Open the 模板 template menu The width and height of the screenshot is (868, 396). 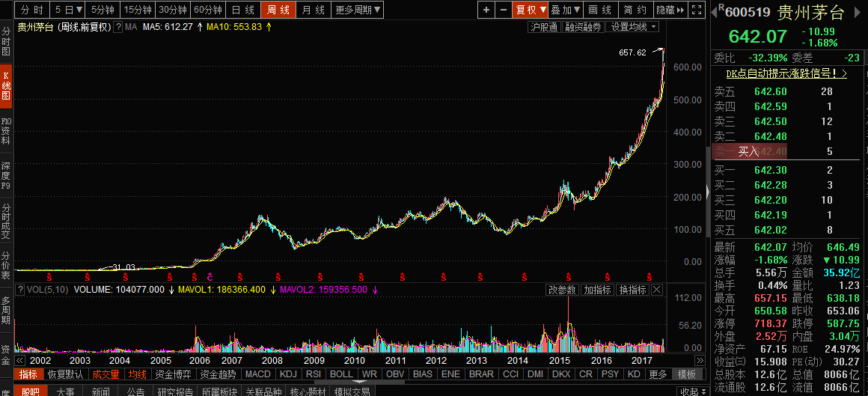pos(686,374)
